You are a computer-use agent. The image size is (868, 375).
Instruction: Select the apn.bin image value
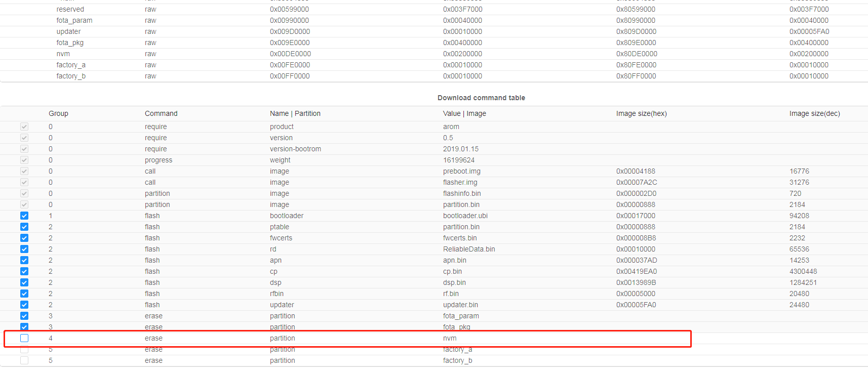click(x=455, y=260)
